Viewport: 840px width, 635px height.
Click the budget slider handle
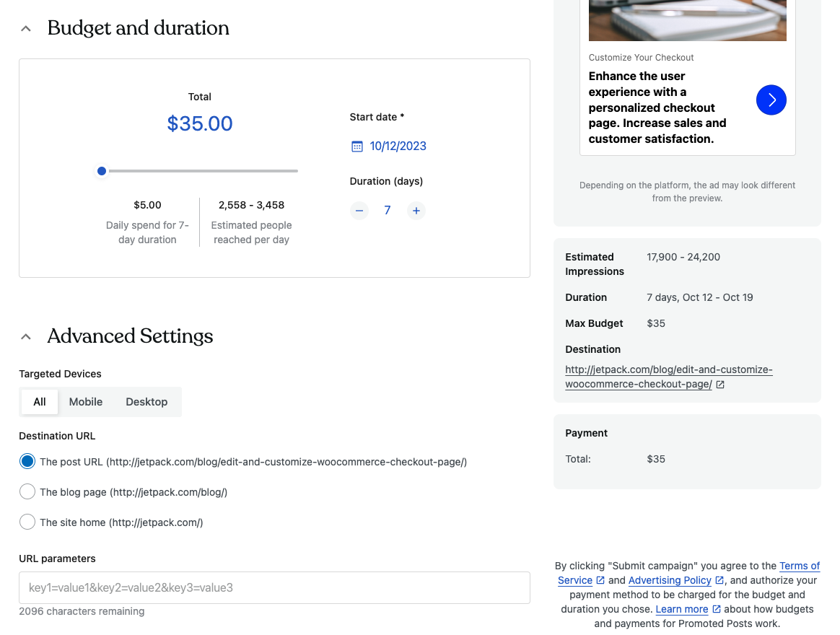click(x=102, y=171)
